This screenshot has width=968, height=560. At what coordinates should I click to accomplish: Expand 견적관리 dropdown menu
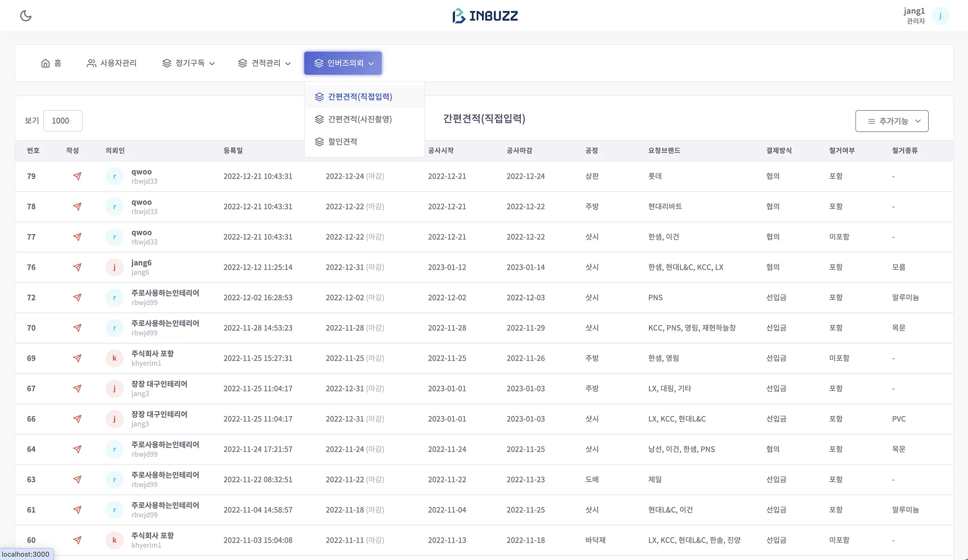pyautogui.click(x=264, y=63)
